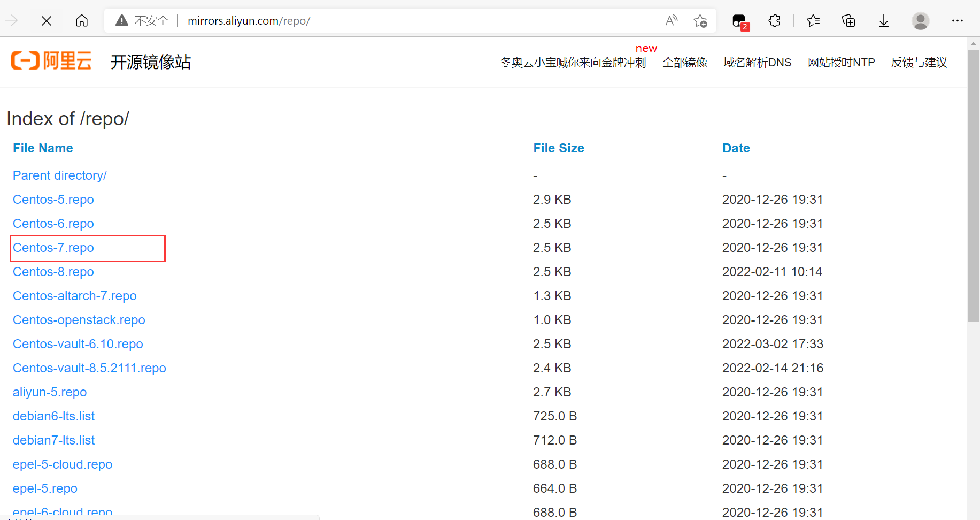Select size 712.0 B of debian7-lts.list

point(555,440)
